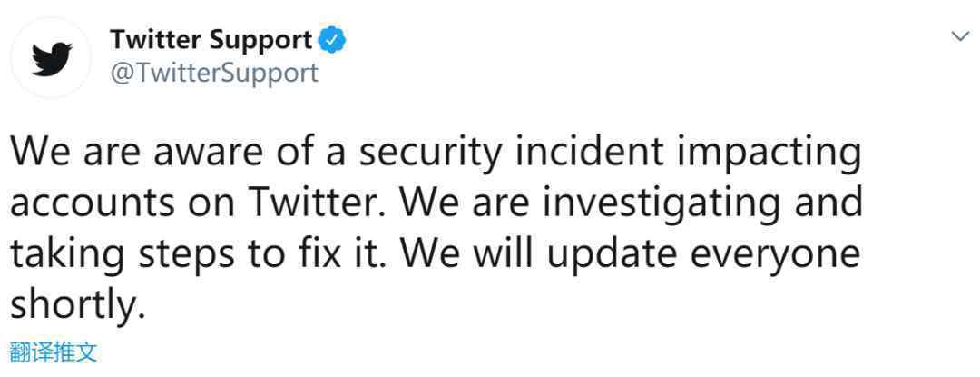Viewport: 980px width, 377px height.
Task: Click the 翻译推文 translate tweet link
Action: pyautogui.click(x=54, y=352)
